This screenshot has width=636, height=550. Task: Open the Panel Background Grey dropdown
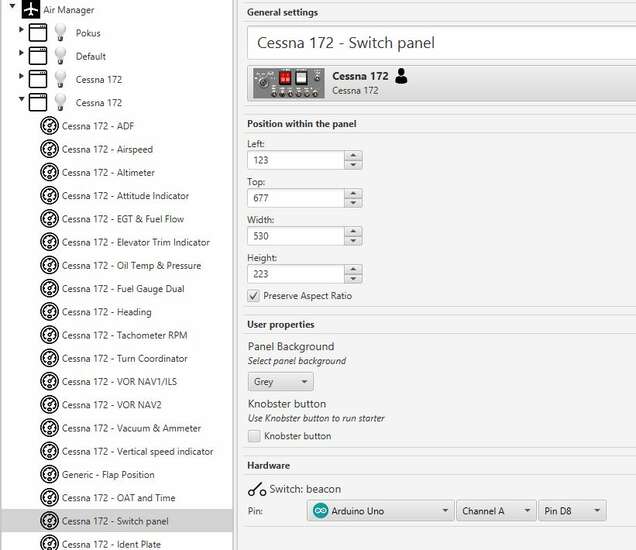pos(281,382)
